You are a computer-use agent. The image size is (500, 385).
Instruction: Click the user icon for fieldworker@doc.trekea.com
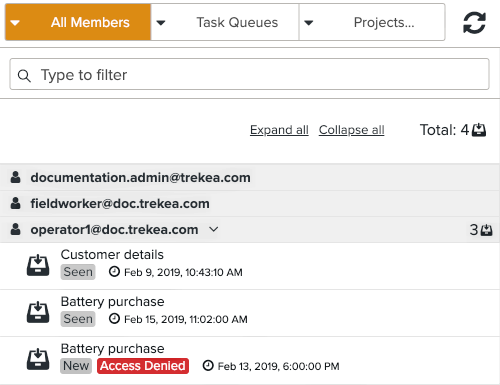click(15, 203)
